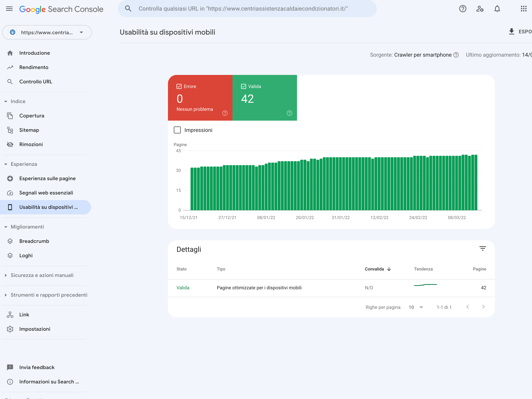The width and height of the screenshot is (532, 399).
Task: Click the Sitemap tree icon
Action: coord(10,130)
